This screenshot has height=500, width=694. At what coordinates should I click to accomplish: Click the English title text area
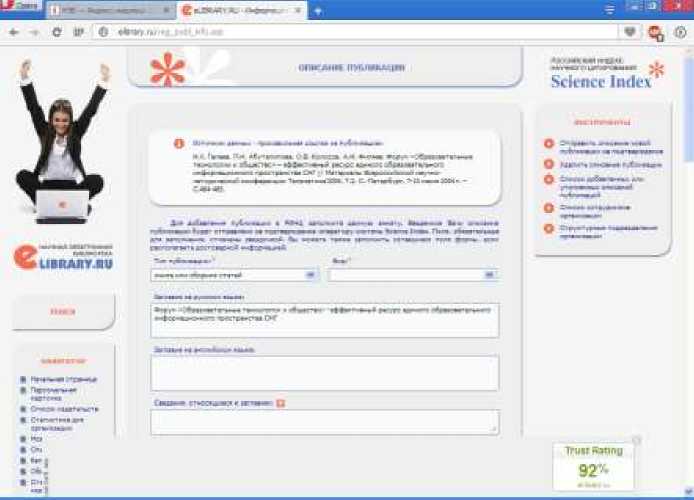325,373
